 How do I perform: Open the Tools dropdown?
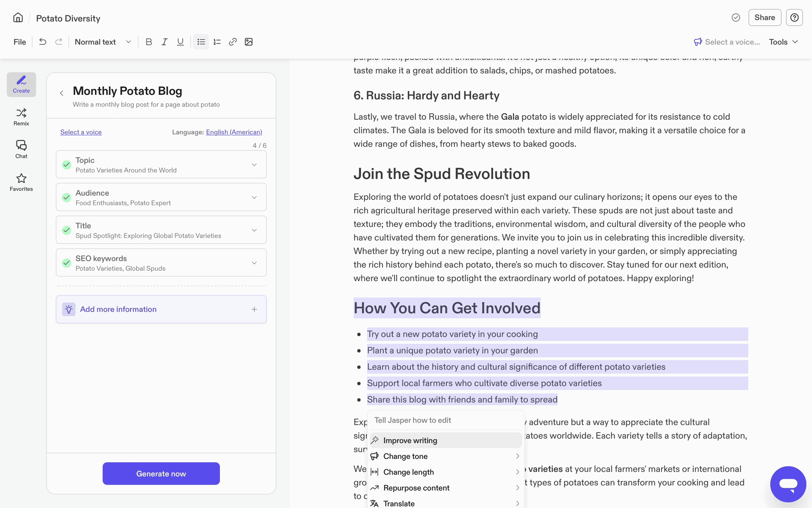783,42
